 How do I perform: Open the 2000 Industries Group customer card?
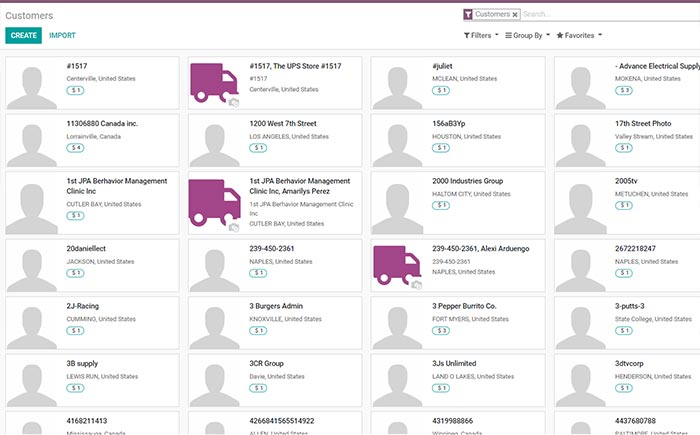pos(467,181)
